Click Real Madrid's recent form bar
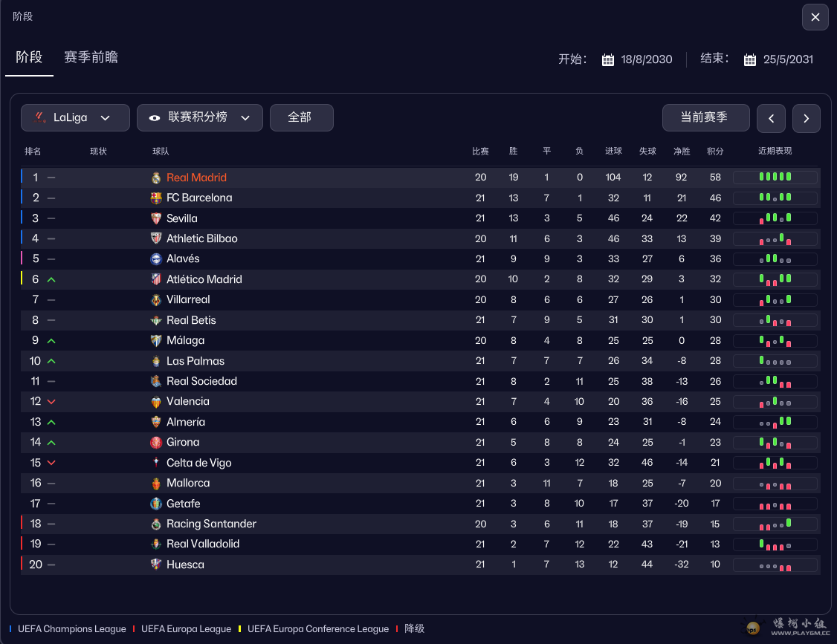This screenshot has width=837, height=644. point(775,178)
